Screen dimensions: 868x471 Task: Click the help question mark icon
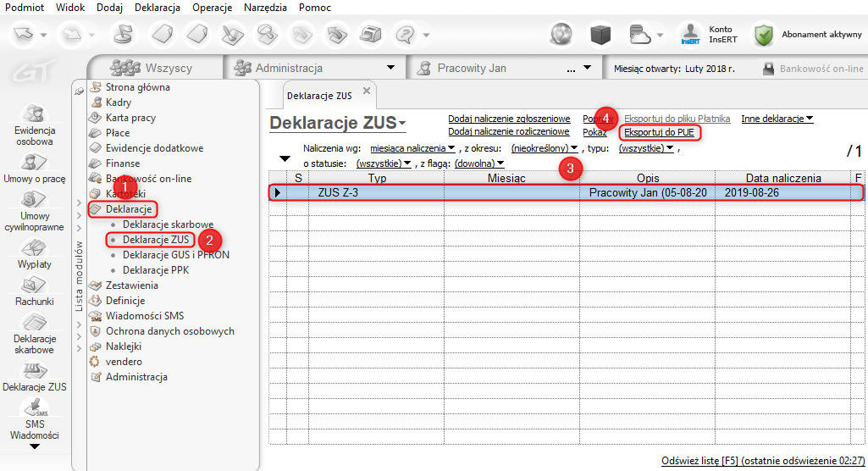tap(406, 35)
